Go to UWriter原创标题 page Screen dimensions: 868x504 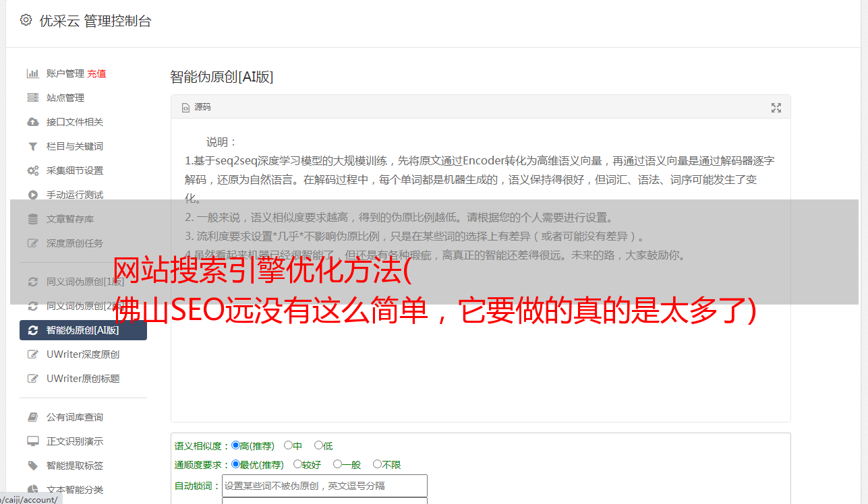click(x=83, y=379)
